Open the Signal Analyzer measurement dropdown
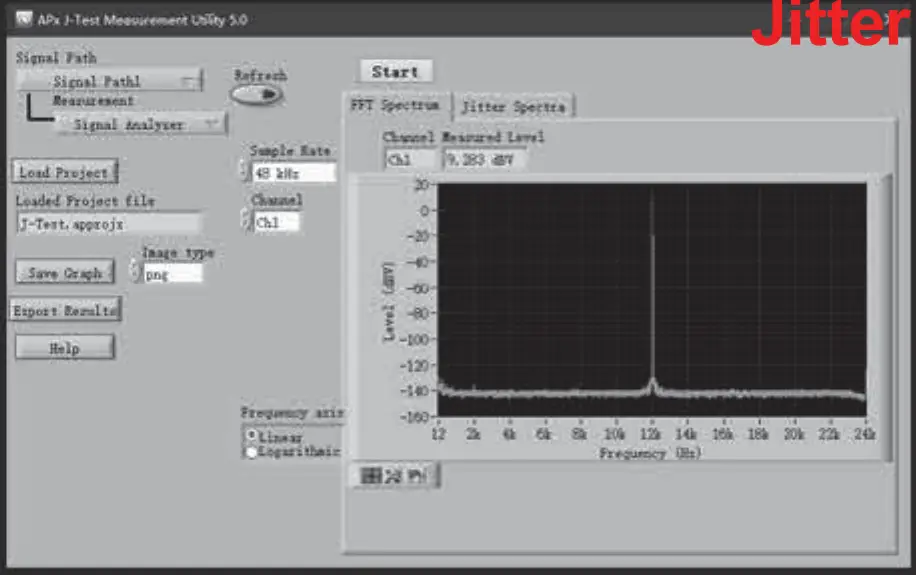Image resolution: width=916 pixels, height=575 pixels. (x=141, y=124)
